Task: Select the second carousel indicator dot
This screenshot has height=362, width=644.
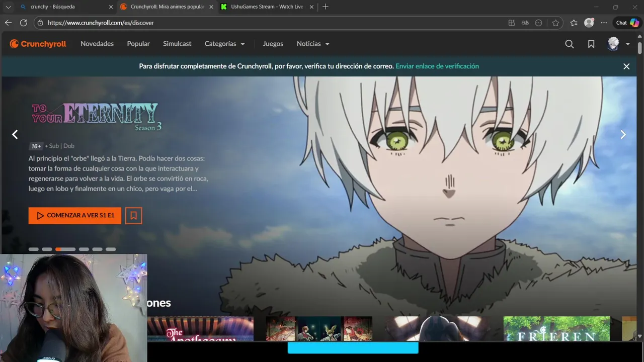Action: click(47, 249)
